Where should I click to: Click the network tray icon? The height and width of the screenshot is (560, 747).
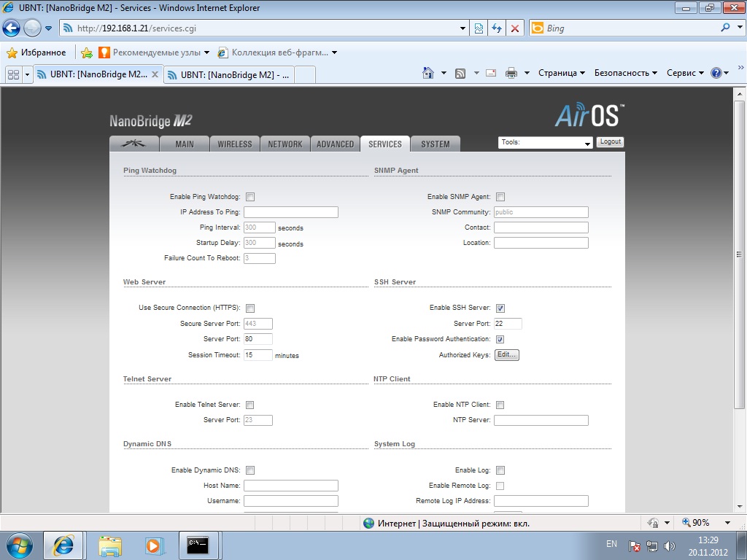coord(651,545)
